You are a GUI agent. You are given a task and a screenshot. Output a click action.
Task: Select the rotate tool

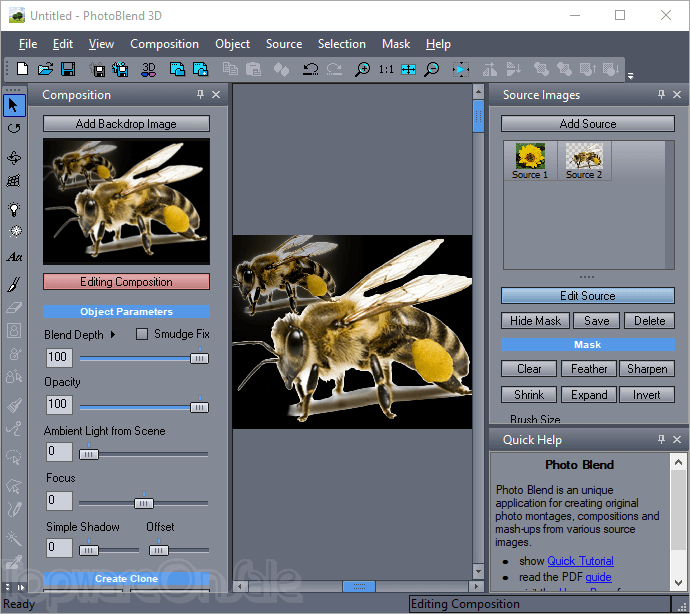(14, 129)
